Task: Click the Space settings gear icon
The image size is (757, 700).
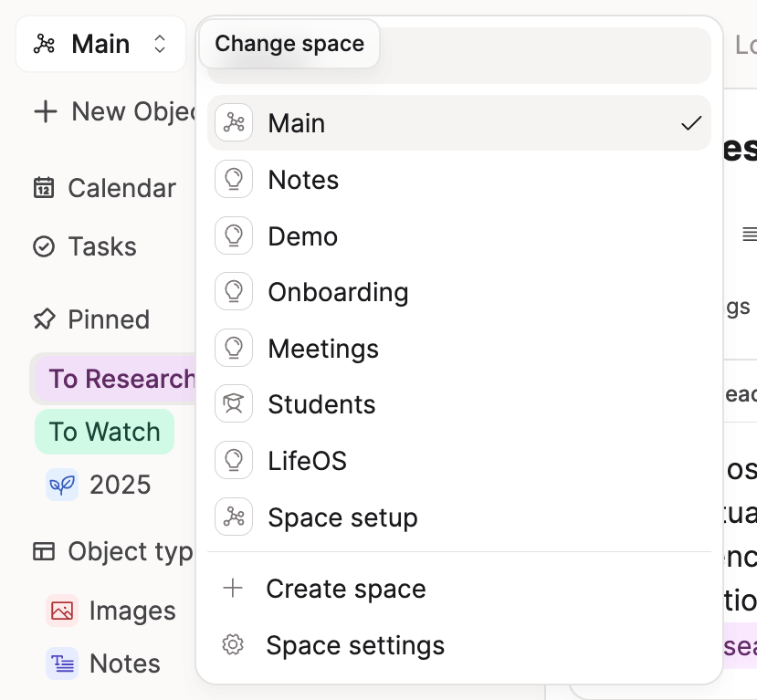Action: click(234, 645)
